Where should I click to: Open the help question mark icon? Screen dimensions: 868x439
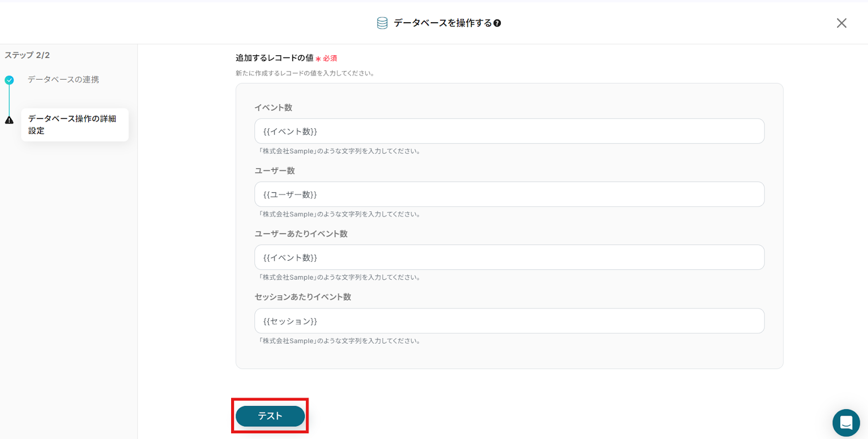(x=497, y=23)
